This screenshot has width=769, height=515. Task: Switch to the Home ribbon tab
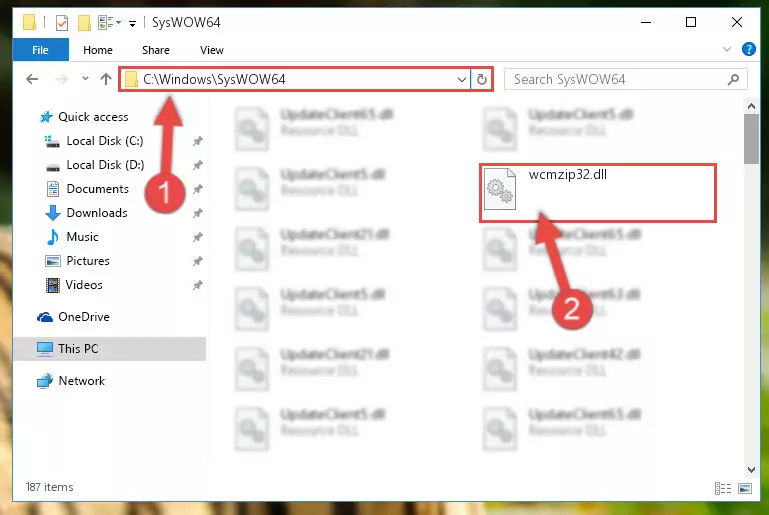point(98,50)
